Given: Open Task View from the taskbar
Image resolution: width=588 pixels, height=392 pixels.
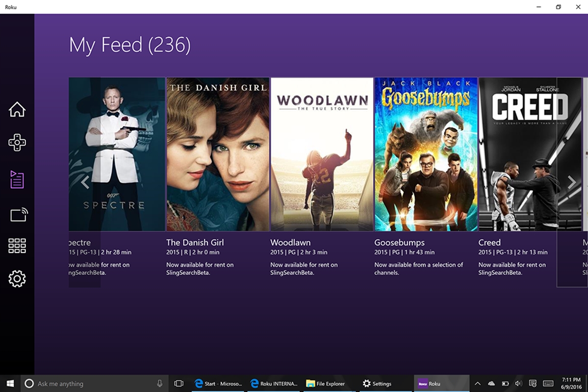Looking at the screenshot, I should point(179,383).
